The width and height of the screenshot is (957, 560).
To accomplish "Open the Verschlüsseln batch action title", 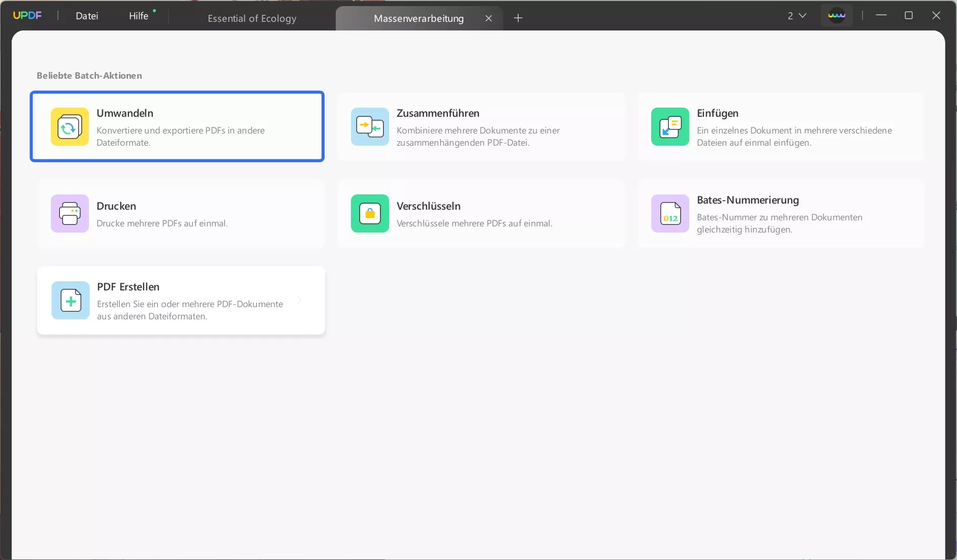I will coord(429,206).
